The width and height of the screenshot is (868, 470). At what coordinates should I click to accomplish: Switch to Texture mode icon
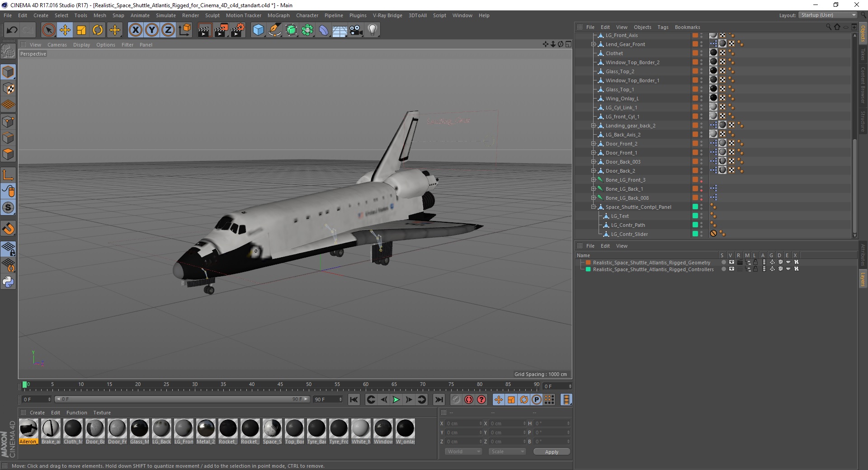[x=8, y=89]
